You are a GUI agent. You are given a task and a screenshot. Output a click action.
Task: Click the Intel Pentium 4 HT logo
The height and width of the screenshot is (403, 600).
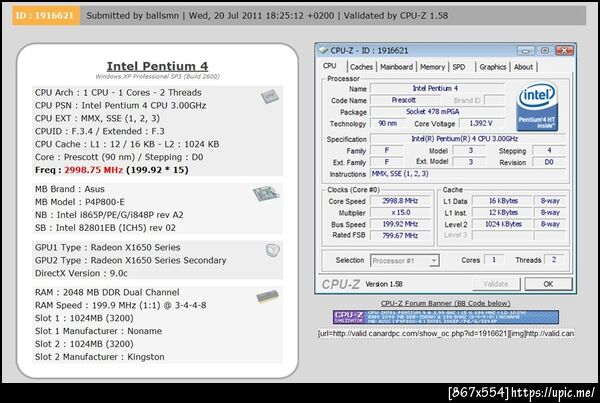[537, 107]
